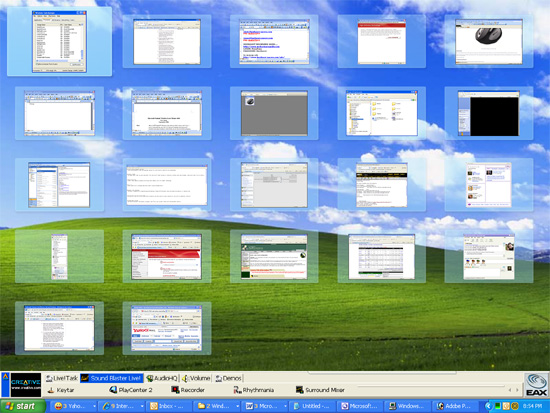Open Keytar from the Creative launcher
This screenshot has height=413, width=550.
[61, 390]
